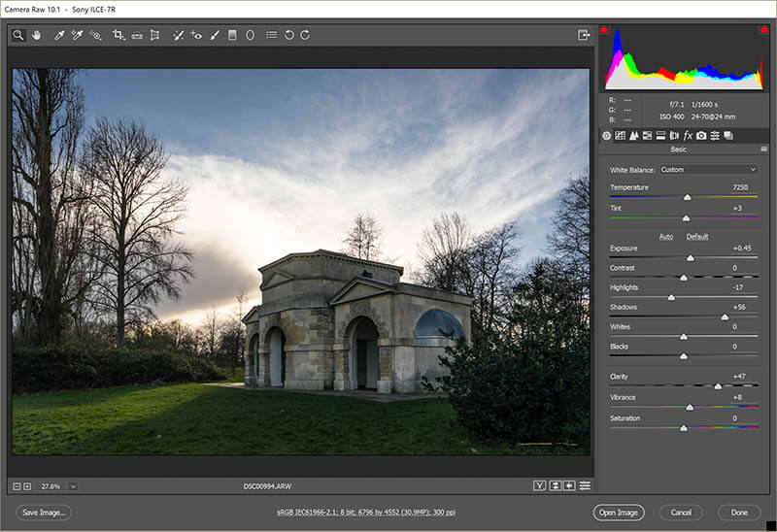Click the Save Image button
777x532 pixels.
[44, 513]
